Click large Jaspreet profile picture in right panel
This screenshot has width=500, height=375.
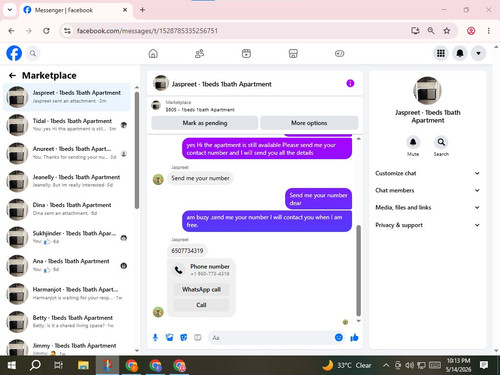coord(427,91)
